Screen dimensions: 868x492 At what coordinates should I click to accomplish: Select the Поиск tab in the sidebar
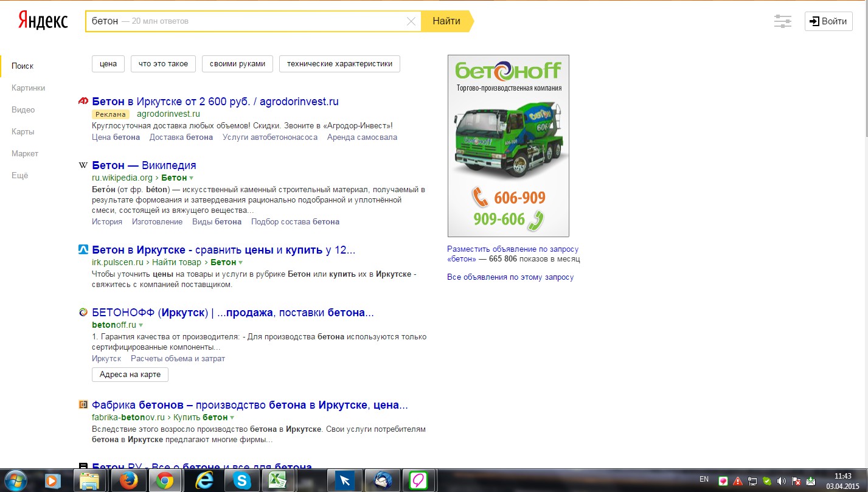(23, 66)
